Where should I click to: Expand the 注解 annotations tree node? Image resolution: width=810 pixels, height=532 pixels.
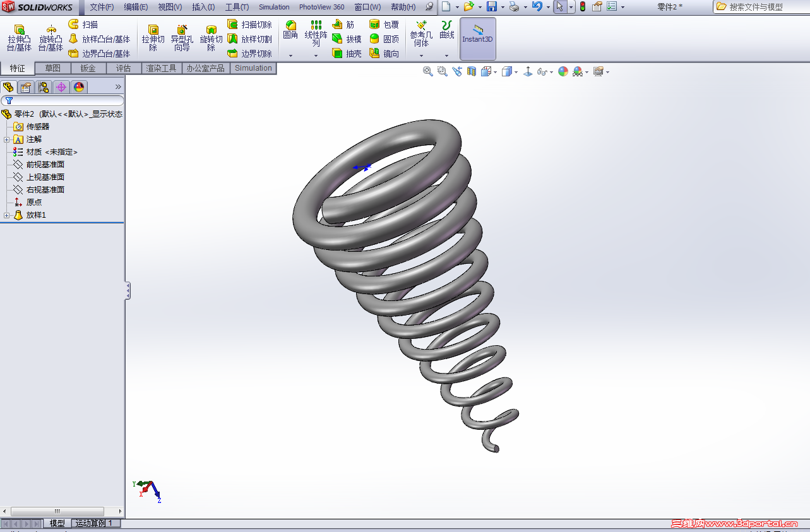pyautogui.click(x=6, y=139)
